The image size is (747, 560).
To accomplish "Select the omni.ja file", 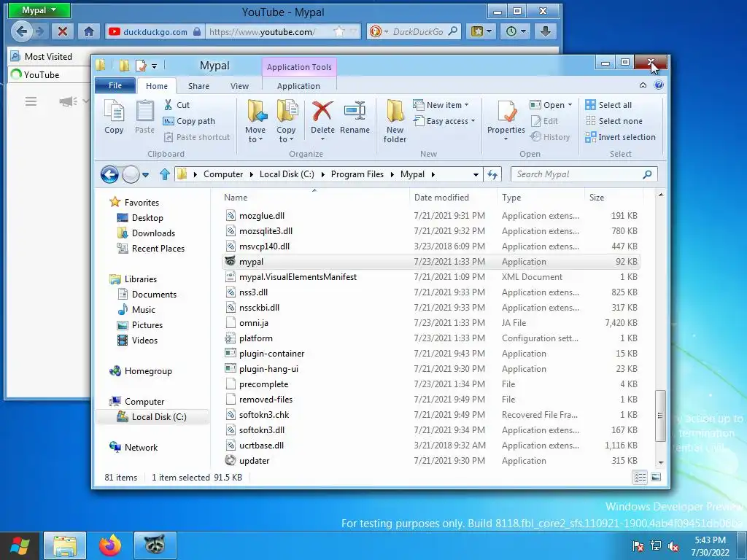I will [x=431, y=323].
